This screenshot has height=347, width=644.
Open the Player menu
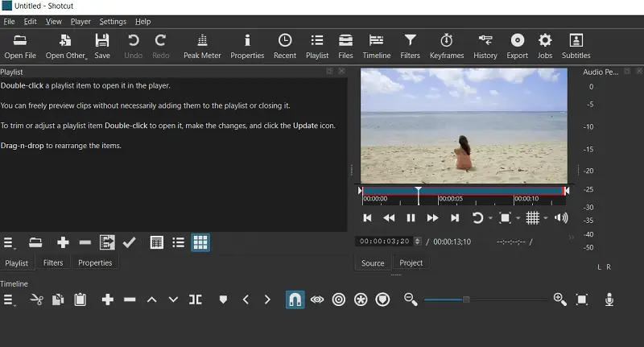coord(80,22)
